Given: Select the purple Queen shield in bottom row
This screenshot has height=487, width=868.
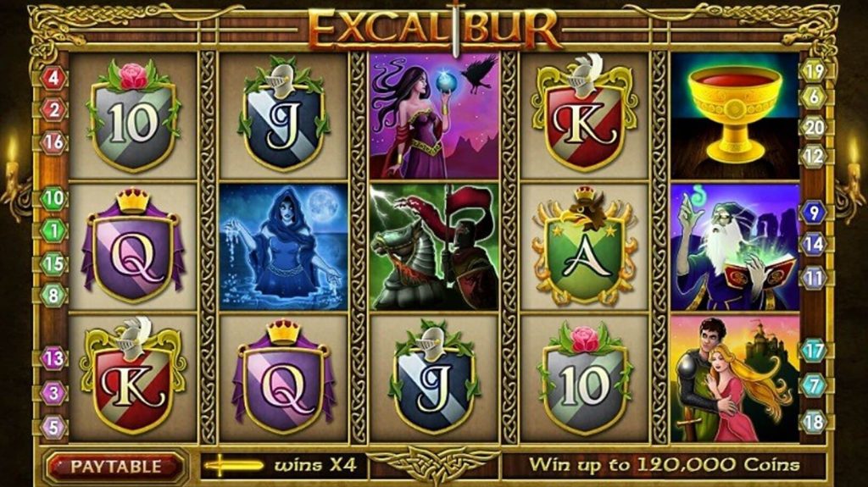Looking at the screenshot, I should coord(284,379).
